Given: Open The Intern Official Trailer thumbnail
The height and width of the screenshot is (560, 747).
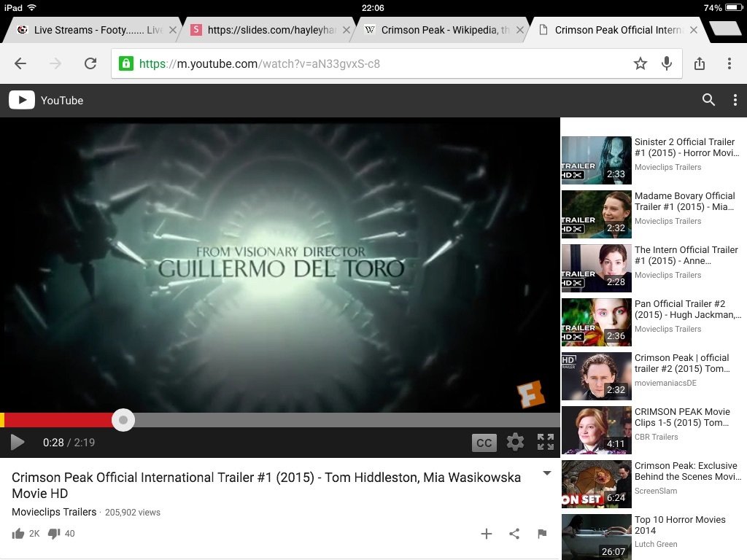Looking at the screenshot, I should (x=597, y=268).
